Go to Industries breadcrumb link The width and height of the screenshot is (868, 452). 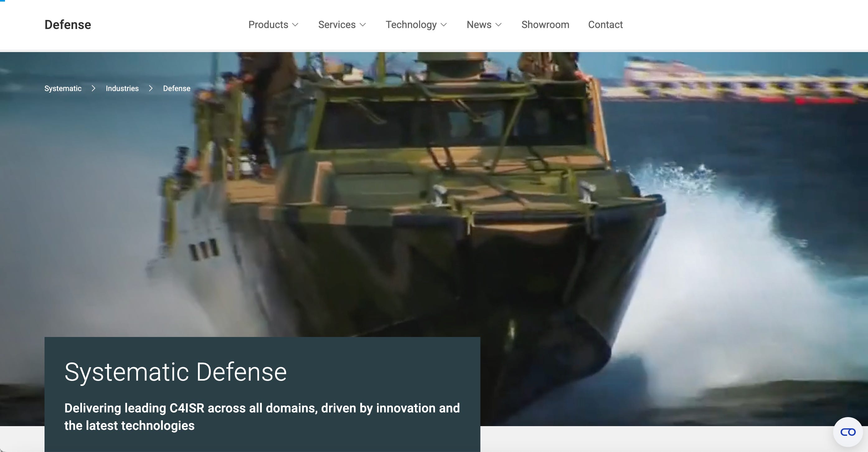(122, 89)
